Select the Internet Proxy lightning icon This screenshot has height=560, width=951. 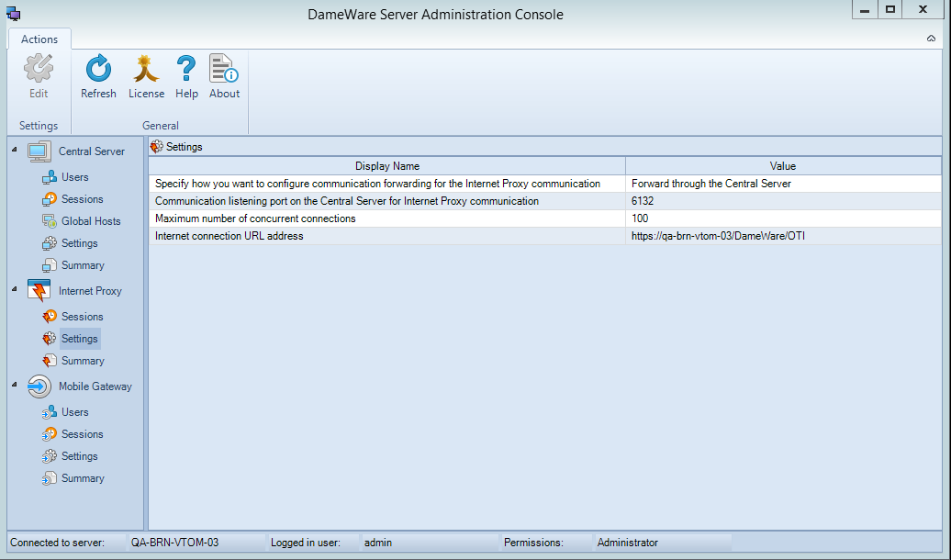[x=39, y=291]
